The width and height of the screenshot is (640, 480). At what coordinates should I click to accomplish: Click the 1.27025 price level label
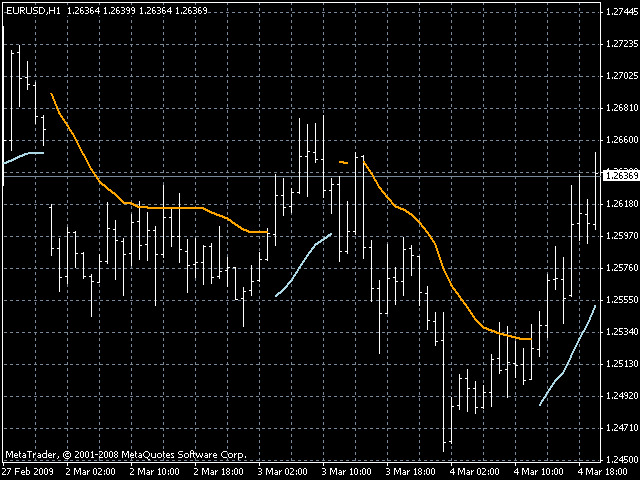pos(622,76)
